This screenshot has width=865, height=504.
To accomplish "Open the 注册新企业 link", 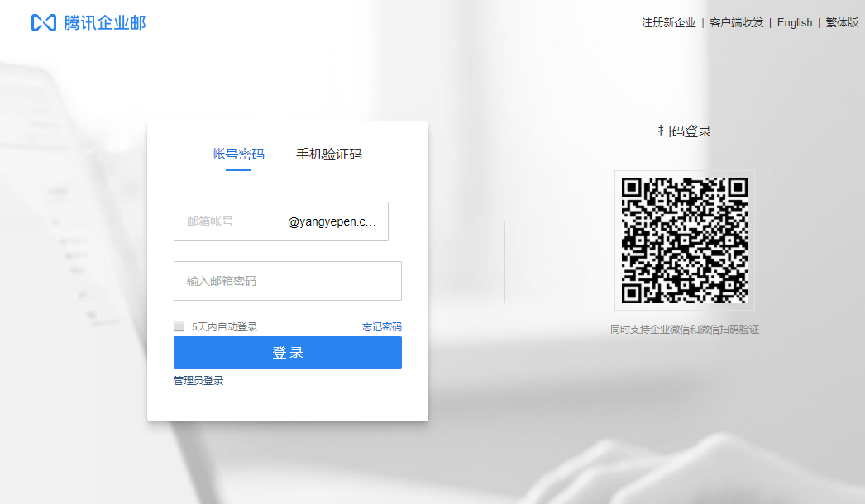I will [x=669, y=22].
